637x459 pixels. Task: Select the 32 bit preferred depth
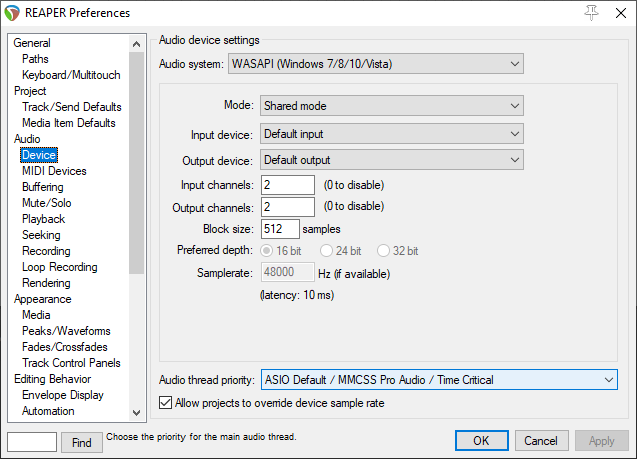[383, 251]
